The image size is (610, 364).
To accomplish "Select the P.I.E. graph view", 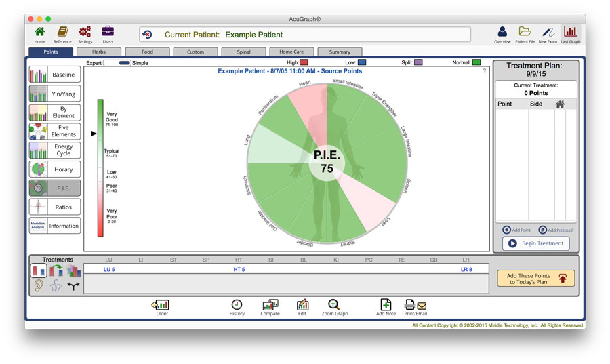I will tap(55, 188).
